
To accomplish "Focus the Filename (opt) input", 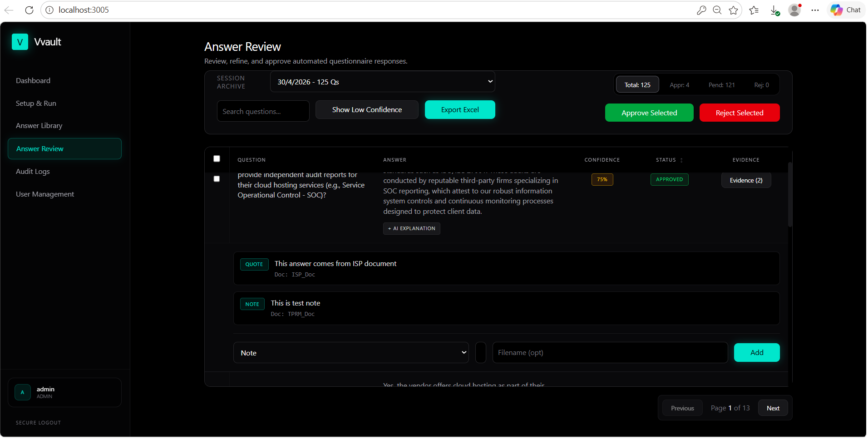I will [610, 352].
